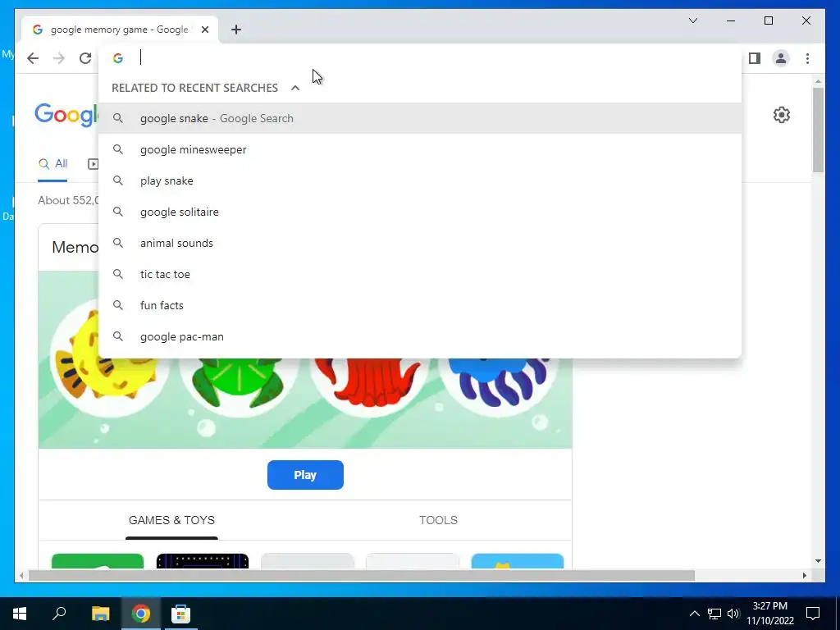
Task: Open Microsoft Store from the taskbar
Action: click(180, 614)
